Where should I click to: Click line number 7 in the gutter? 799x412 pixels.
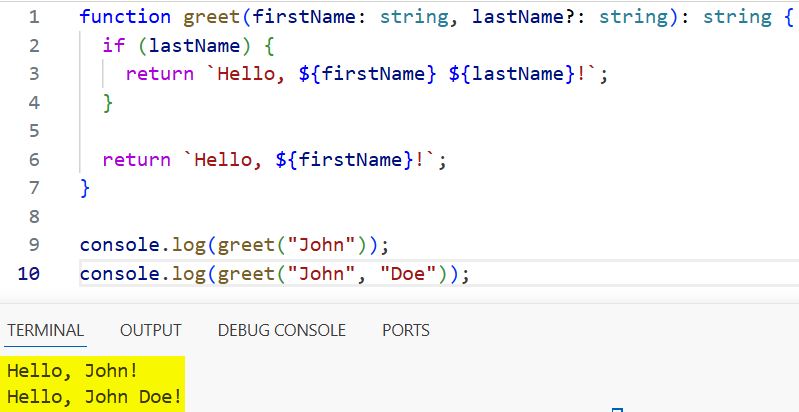34,188
